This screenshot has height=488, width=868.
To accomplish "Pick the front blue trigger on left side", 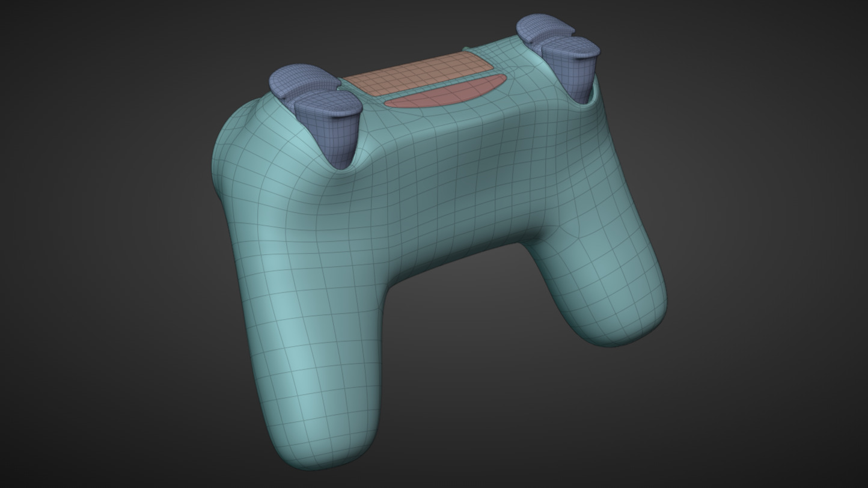I will (331, 129).
